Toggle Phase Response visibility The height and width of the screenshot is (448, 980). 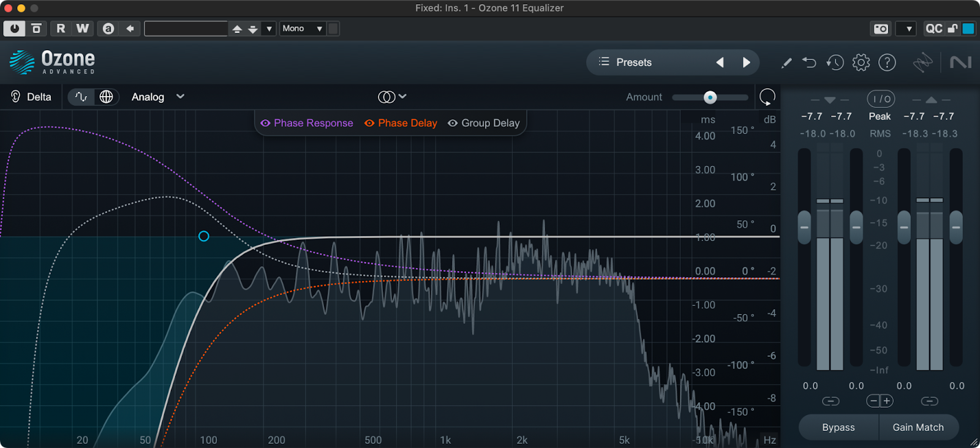[306, 123]
